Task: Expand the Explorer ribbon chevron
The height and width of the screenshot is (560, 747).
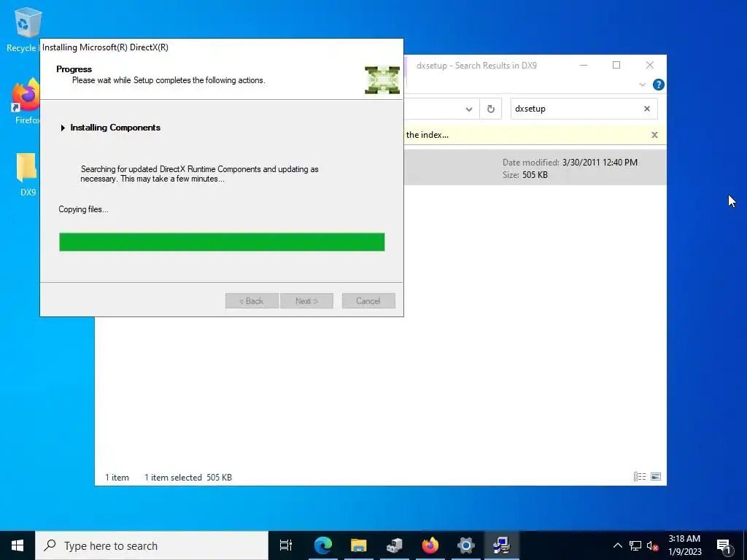Action: [642, 85]
